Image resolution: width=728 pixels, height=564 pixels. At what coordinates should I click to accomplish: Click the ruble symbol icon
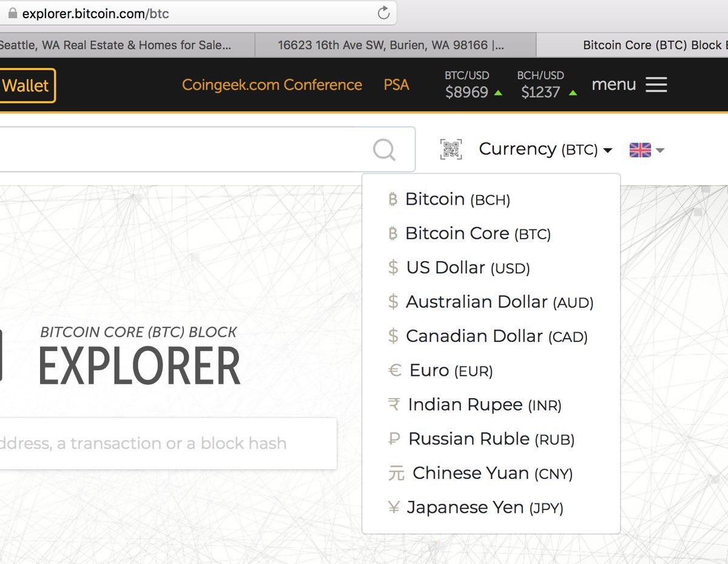tap(394, 438)
